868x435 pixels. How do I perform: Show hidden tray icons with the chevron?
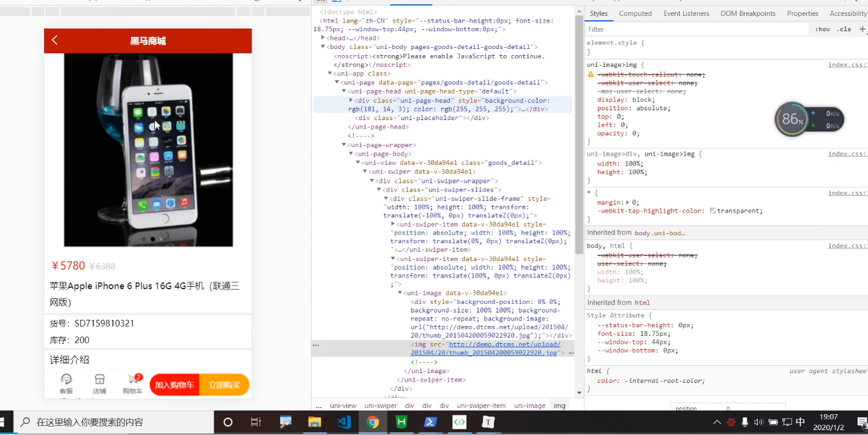coord(717,422)
